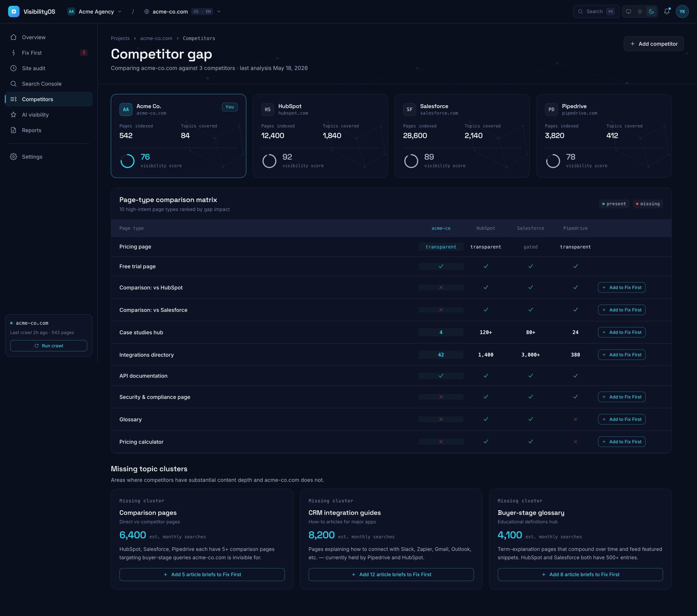The image size is (697, 616).
Task: Click HubSpot checkmark in Free trial page row
Action: pyautogui.click(x=486, y=266)
